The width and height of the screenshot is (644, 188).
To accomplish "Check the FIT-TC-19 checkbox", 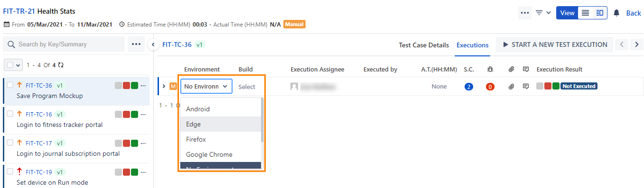I will coord(10,172).
